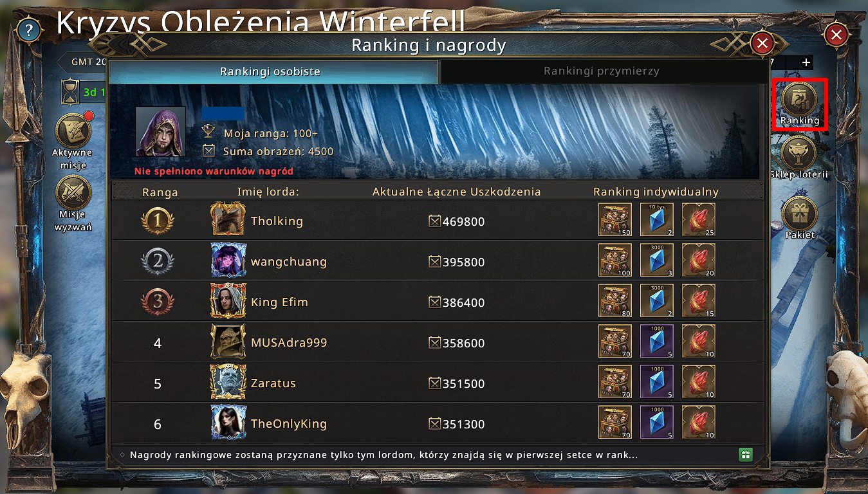Click the green gift icon at bottom right
This screenshot has height=494, width=868.
point(745,455)
